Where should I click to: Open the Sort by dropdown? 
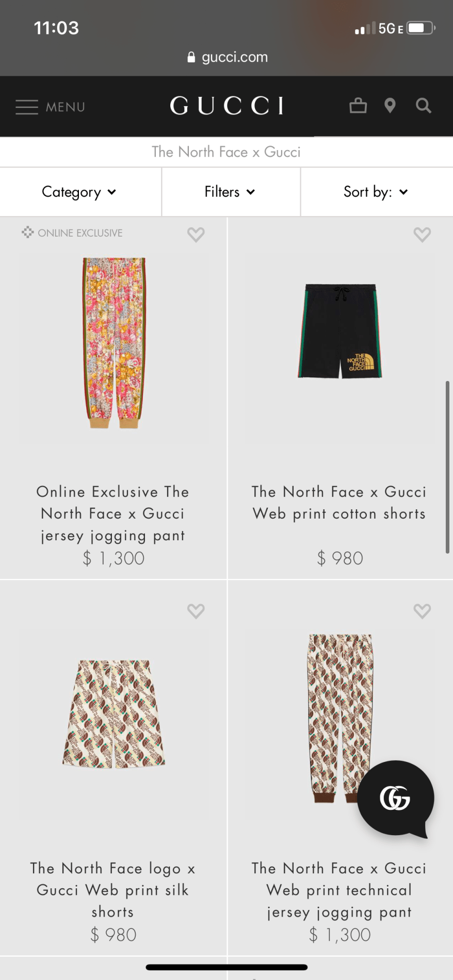pos(376,192)
